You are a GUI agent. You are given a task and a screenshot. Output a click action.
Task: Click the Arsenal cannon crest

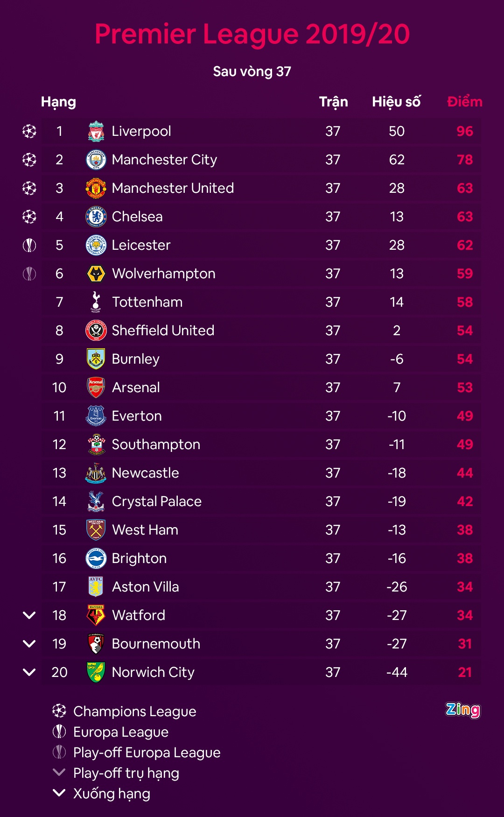pyautogui.click(x=96, y=387)
